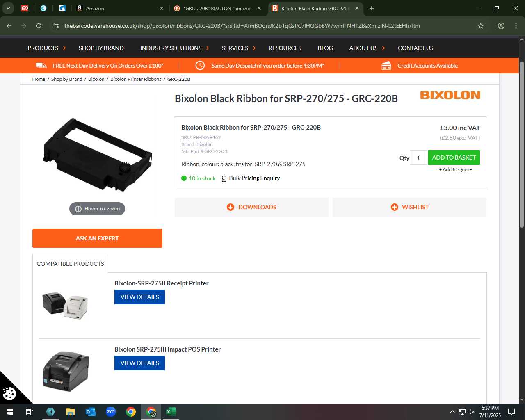The height and width of the screenshot is (420, 525).
Task: Click the Hover to zoom badge
Action: (x=97, y=209)
